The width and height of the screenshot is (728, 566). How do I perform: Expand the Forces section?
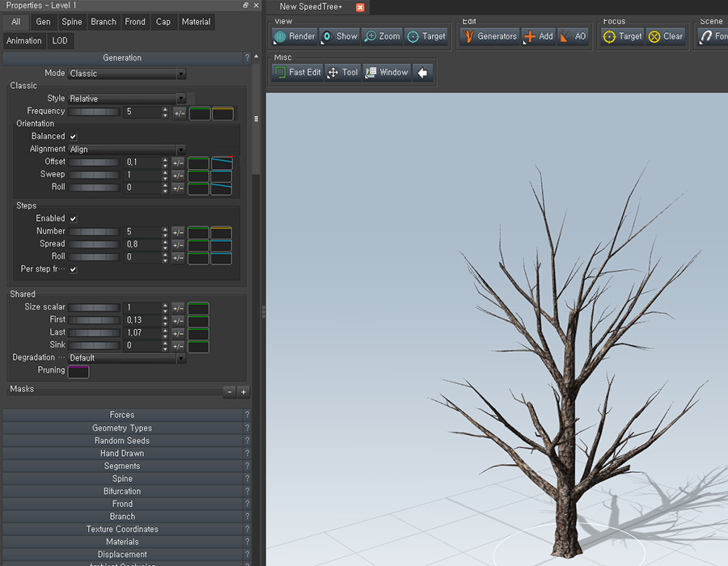(122, 415)
